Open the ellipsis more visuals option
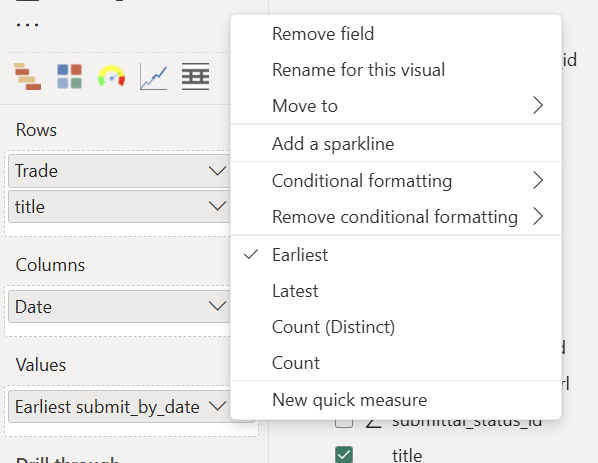The image size is (598, 463). 27,25
